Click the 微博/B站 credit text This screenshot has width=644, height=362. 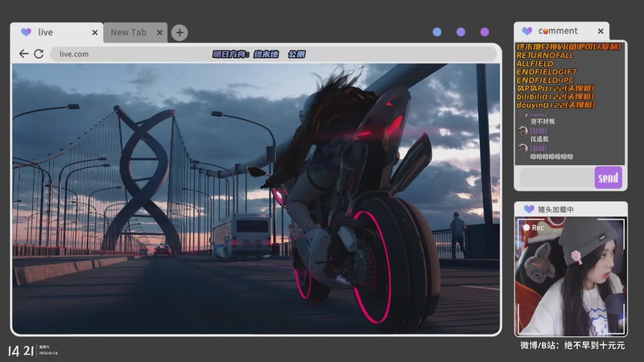point(572,346)
